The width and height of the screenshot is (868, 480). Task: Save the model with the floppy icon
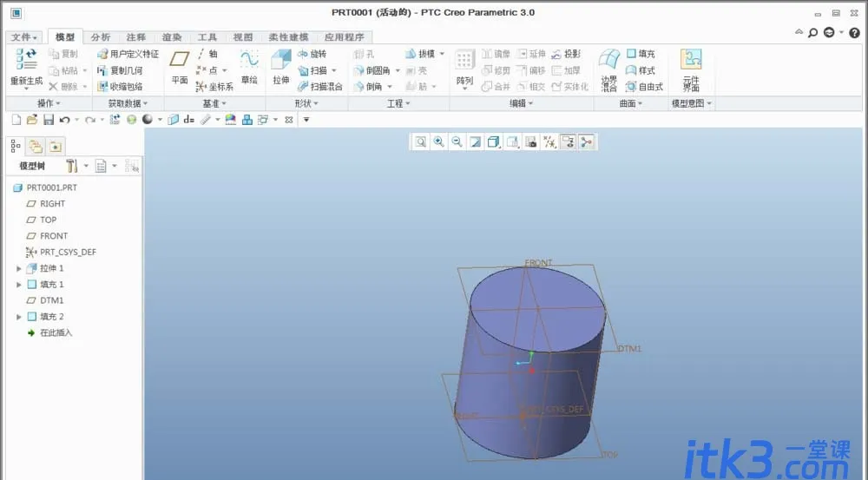click(48, 120)
